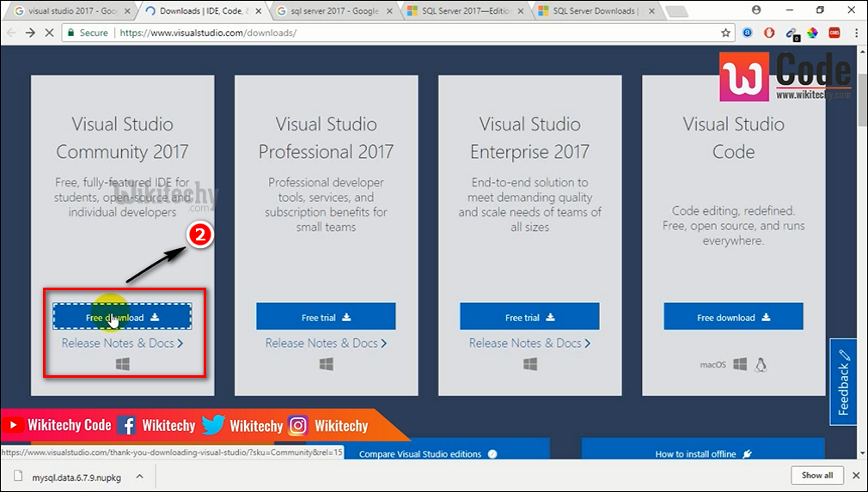Click the Chrome profile avatar icon
The width and height of the screenshot is (868, 492).
tap(756, 10)
